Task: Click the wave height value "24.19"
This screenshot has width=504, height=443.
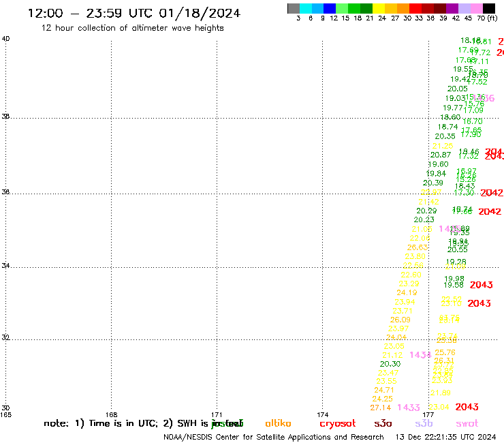Action: (407, 293)
